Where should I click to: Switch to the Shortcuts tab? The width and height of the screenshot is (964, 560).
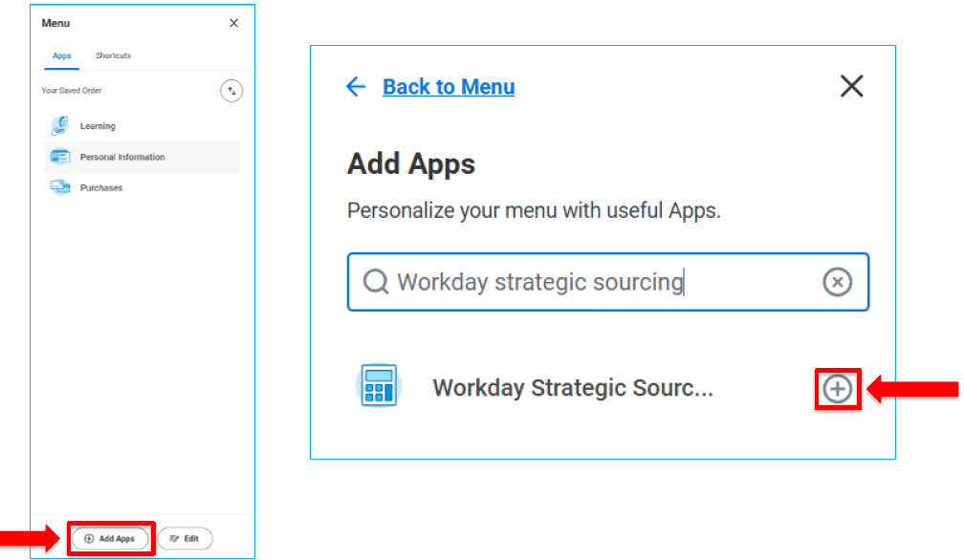coord(112,55)
